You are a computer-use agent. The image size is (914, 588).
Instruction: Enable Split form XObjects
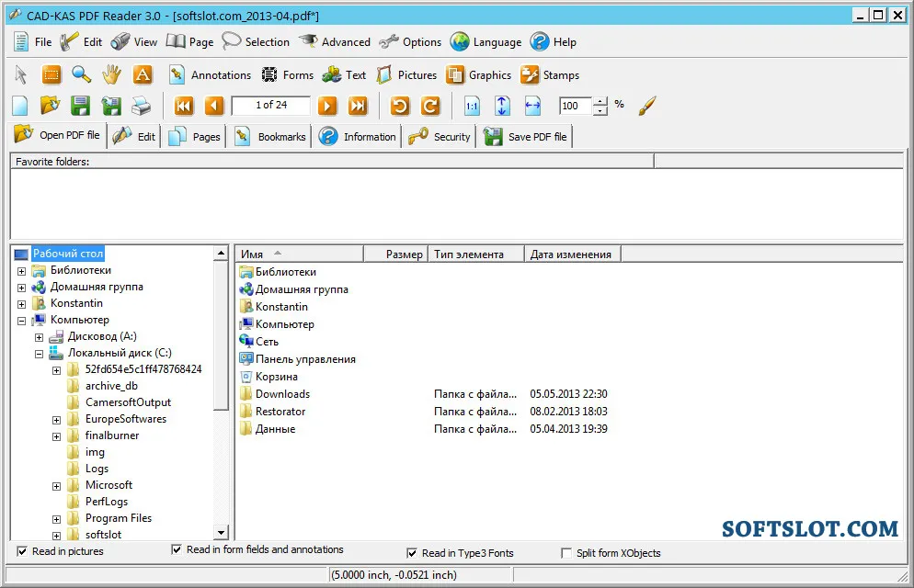tap(566, 553)
